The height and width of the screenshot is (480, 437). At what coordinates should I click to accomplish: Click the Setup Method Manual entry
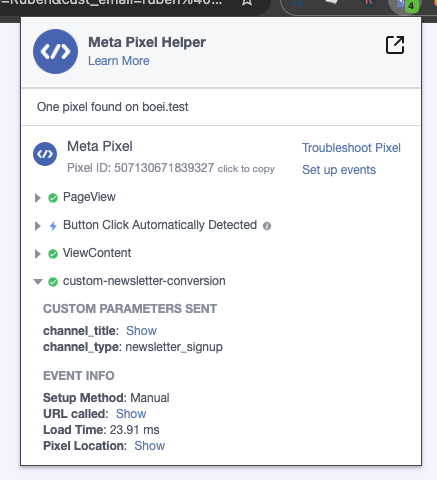[106, 398]
